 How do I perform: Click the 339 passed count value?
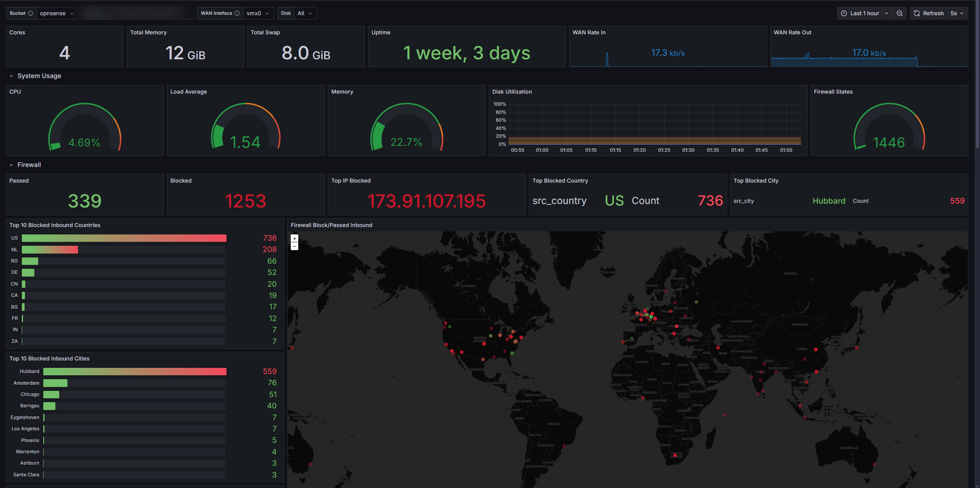(x=85, y=201)
